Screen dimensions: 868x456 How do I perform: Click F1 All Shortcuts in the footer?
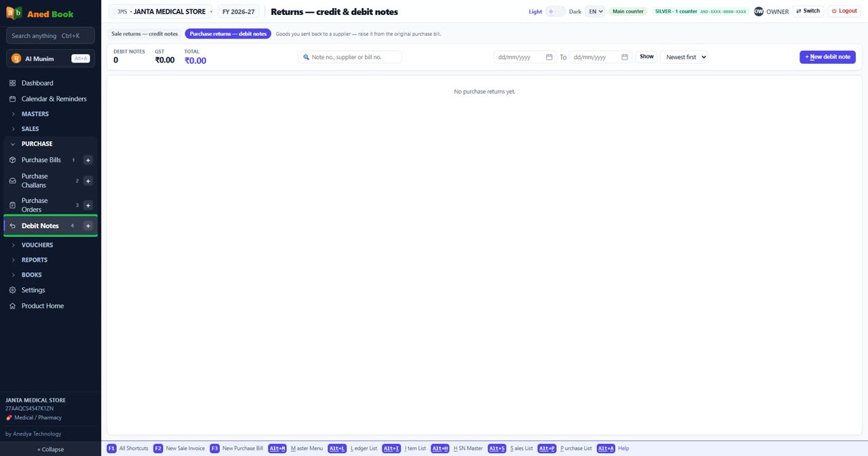coord(127,449)
